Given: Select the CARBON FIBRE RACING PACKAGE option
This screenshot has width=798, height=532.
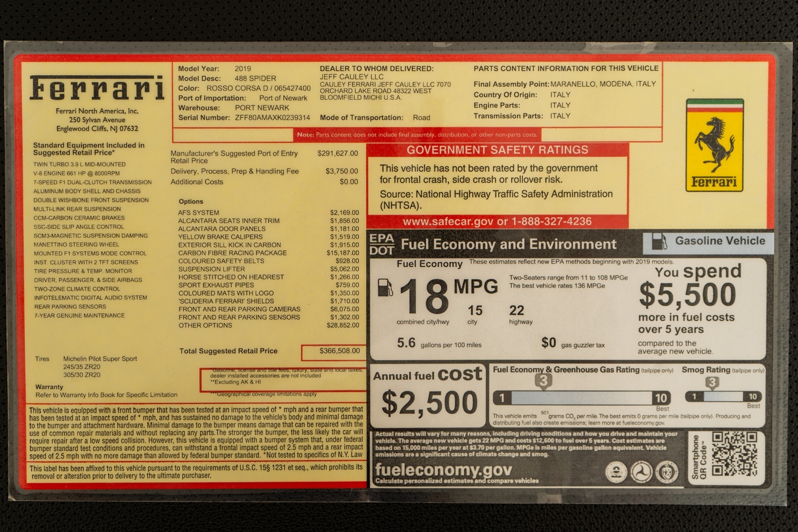Looking at the screenshot, I should pos(268,253).
